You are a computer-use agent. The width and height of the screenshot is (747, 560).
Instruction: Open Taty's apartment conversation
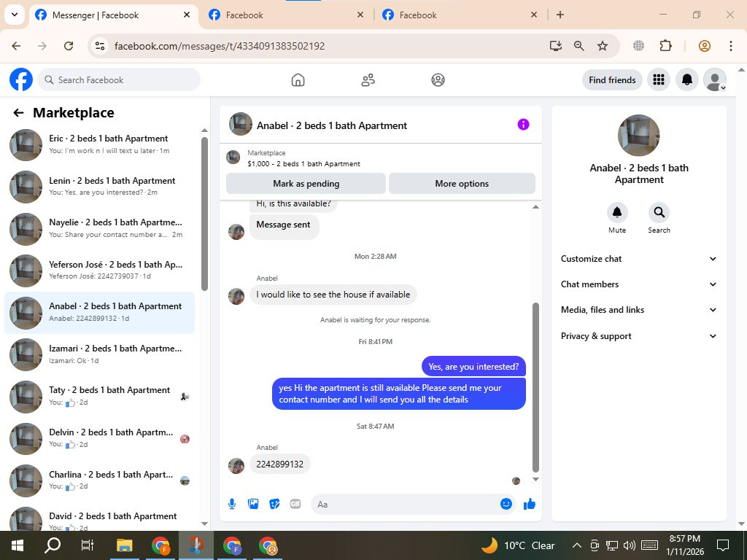click(99, 396)
